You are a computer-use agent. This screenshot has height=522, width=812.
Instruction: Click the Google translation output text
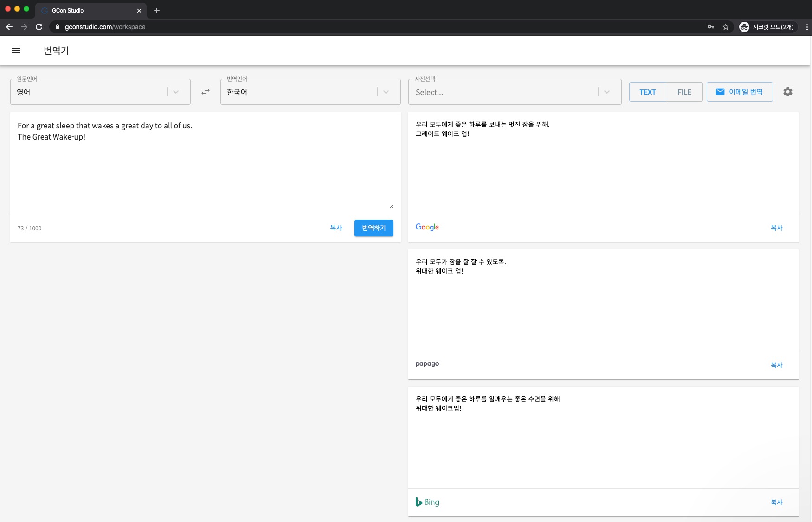pos(483,129)
